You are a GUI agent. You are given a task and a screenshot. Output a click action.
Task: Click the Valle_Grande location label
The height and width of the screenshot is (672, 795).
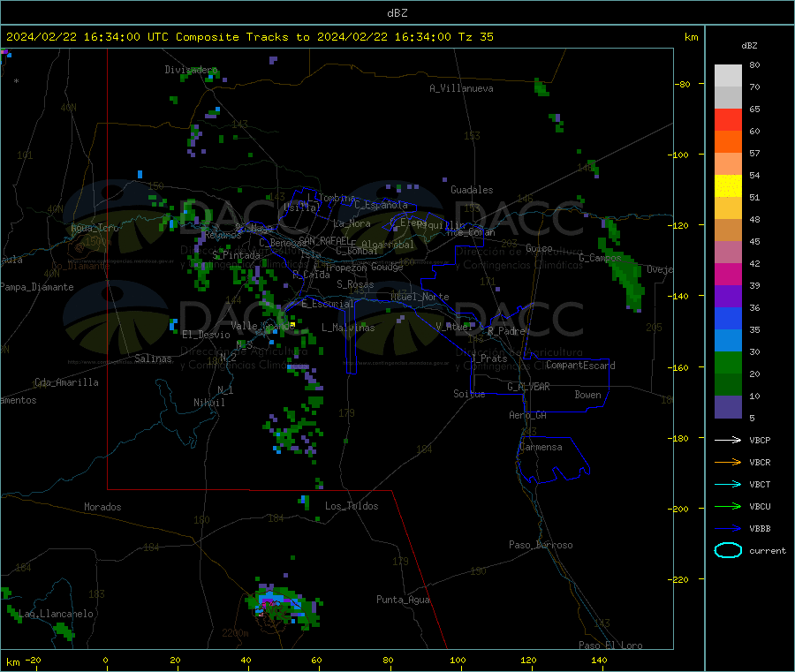(x=262, y=326)
